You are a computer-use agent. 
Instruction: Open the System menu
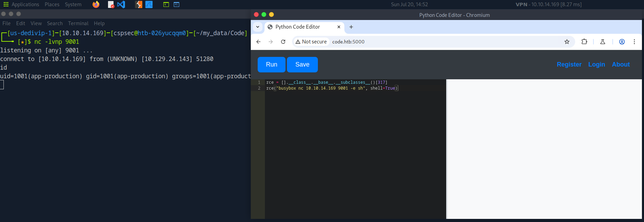tap(73, 4)
